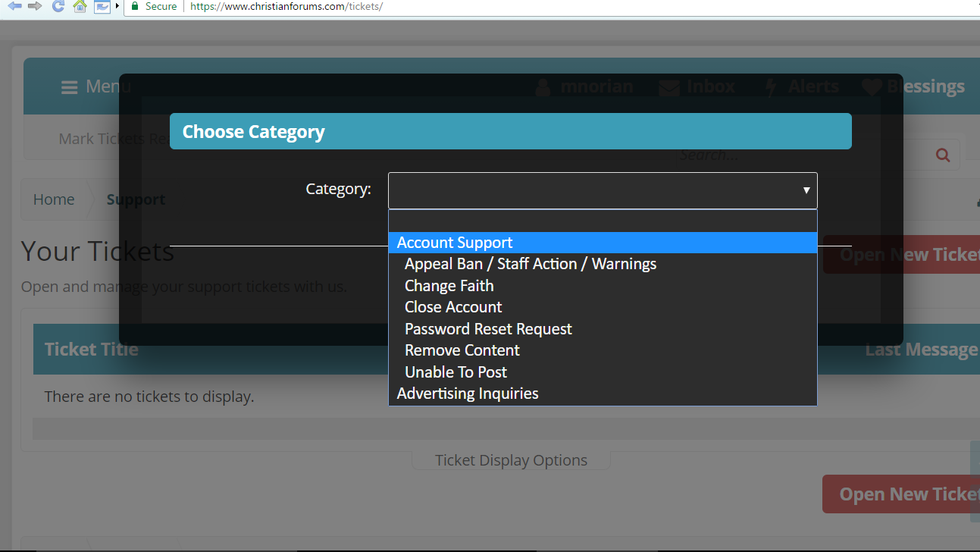
Task: Click the address bar URL
Action: (x=286, y=6)
